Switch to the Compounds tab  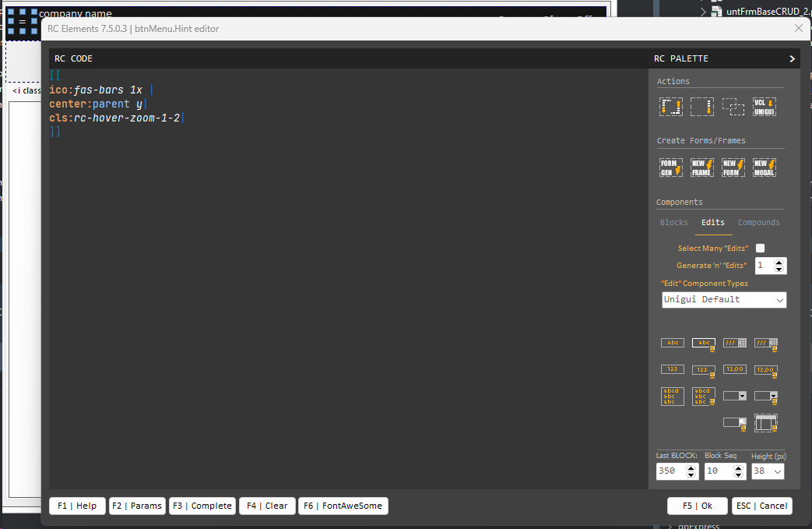(x=758, y=223)
